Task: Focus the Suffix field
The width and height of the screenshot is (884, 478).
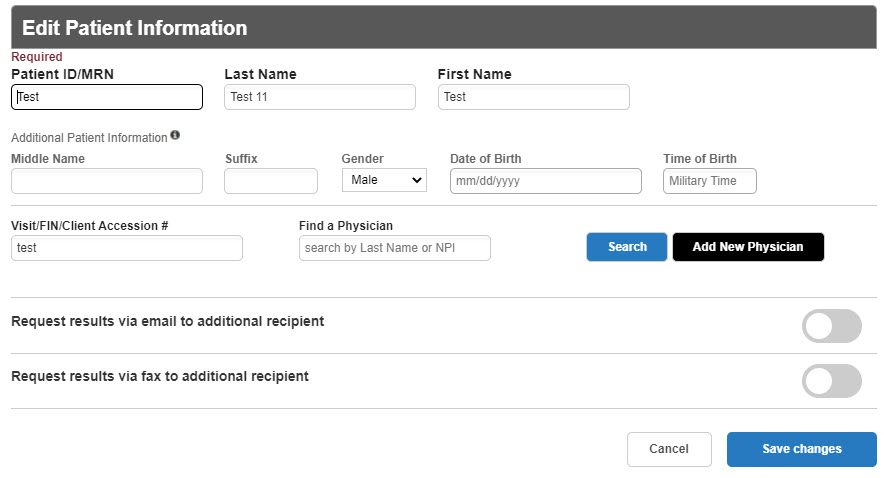Action: [270, 181]
